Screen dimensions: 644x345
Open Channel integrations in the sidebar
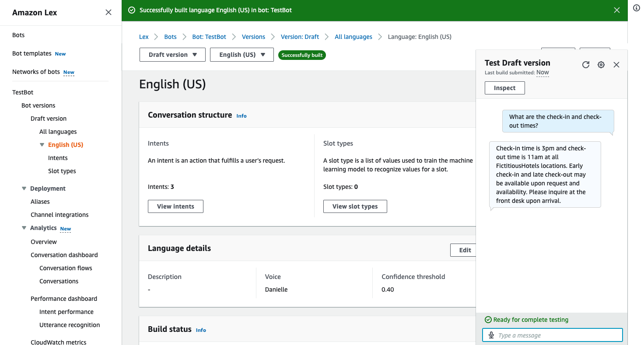[x=59, y=215]
